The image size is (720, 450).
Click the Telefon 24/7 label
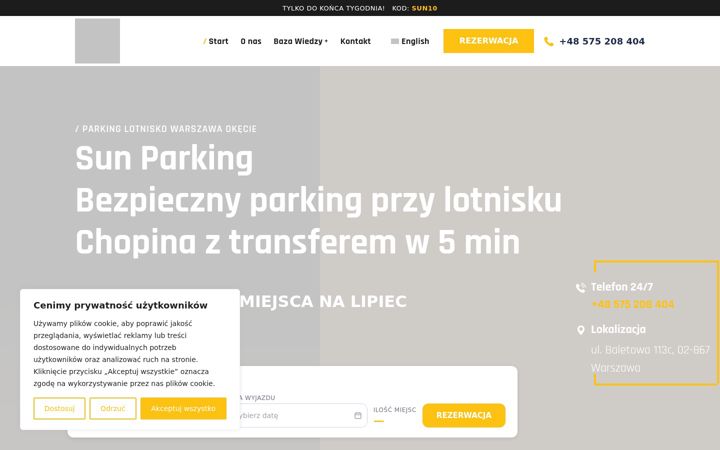[x=622, y=287]
